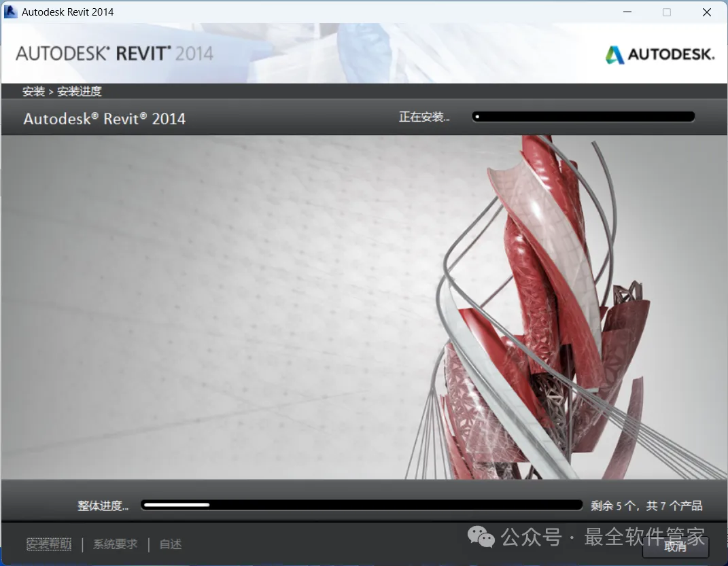Viewport: 728px width, 566px height.
Task: Open the 安装帮助 link
Action: (49, 544)
